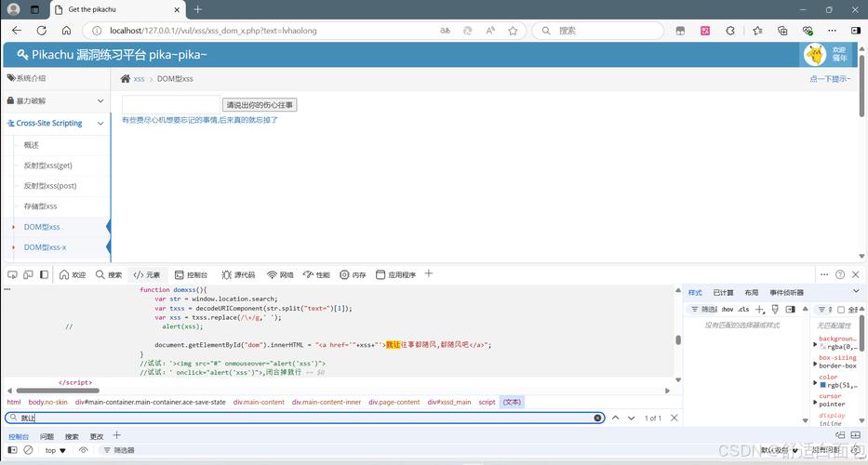Expand the box-sizing computed property
This screenshot has width=868, height=465.
click(815, 364)
